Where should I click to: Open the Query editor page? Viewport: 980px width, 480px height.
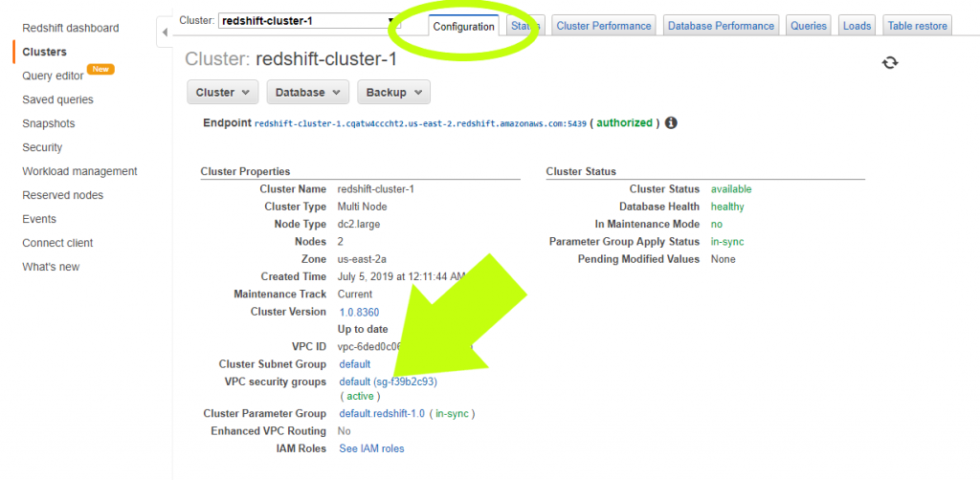53,76
